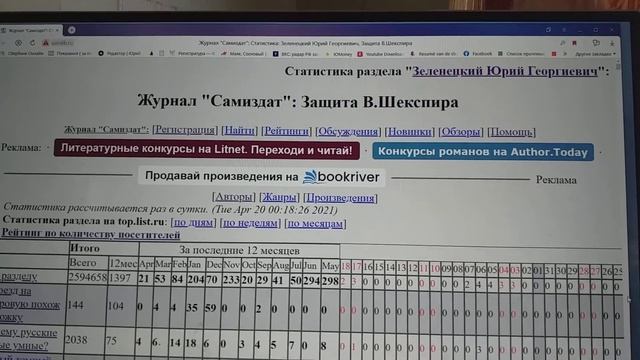This screenshot has height=360, width=640.
Task: Select the total count cell '2594658'
Action: [87, 277]
